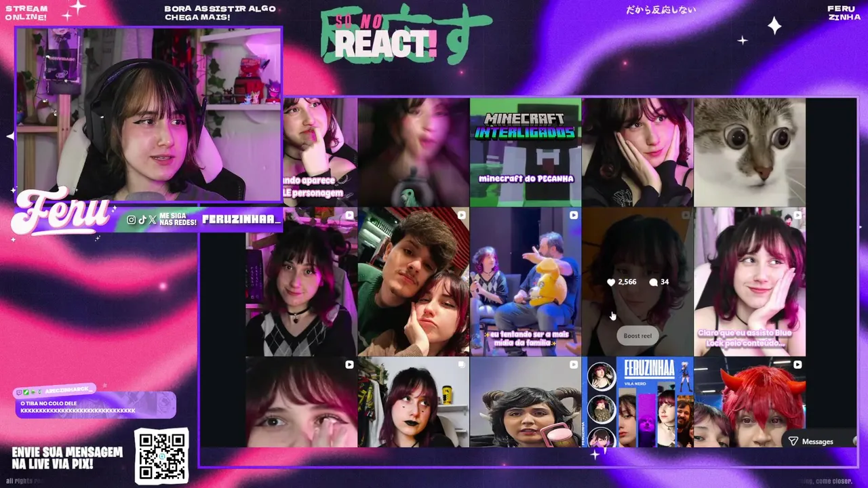The image size is (868, 488).
Task: Click the PIX QR code
Action: point(161,456)
